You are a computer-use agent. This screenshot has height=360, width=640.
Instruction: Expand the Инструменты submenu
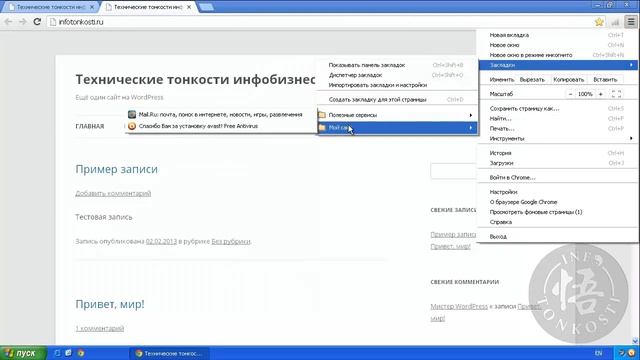(x=558, y=138)
